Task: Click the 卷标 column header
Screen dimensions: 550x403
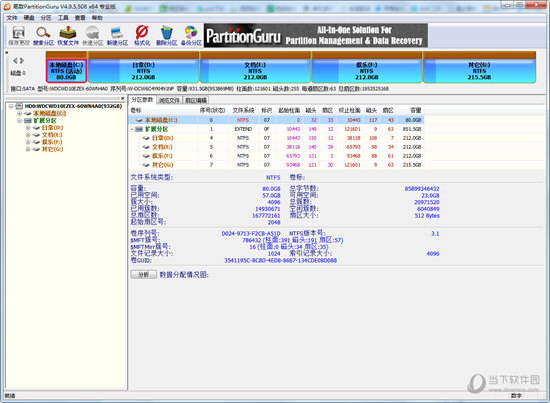Action: pyautogui.click(x=136, y=110)
